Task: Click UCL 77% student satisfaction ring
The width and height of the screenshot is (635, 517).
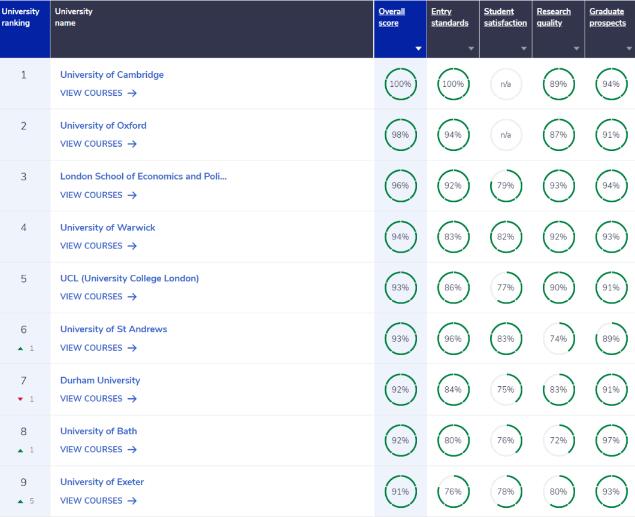Action: tap(506, 288)
